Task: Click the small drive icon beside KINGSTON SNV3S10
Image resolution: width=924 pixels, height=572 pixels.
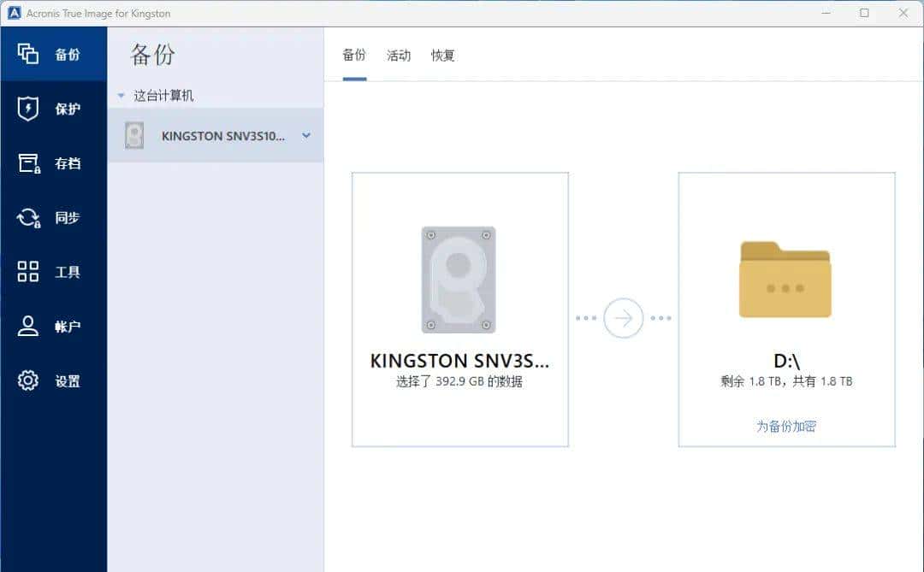Action: click(x=133, y=135)
